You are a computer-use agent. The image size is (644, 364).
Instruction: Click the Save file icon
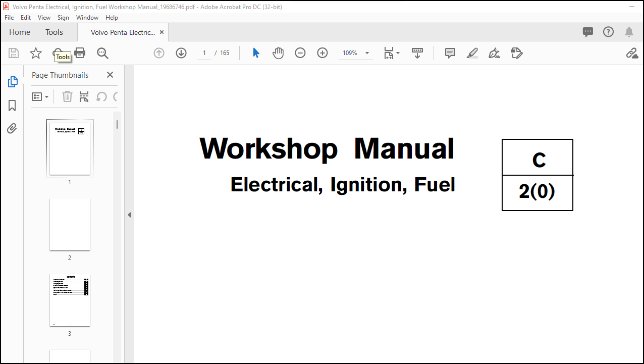14,53
